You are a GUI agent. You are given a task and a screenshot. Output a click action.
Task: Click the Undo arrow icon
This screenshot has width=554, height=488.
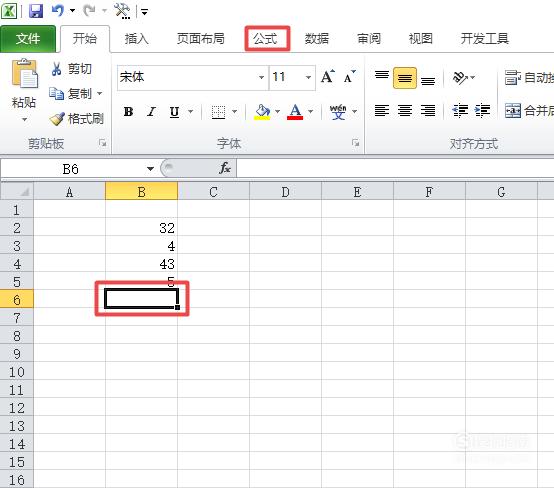(57, 10)
